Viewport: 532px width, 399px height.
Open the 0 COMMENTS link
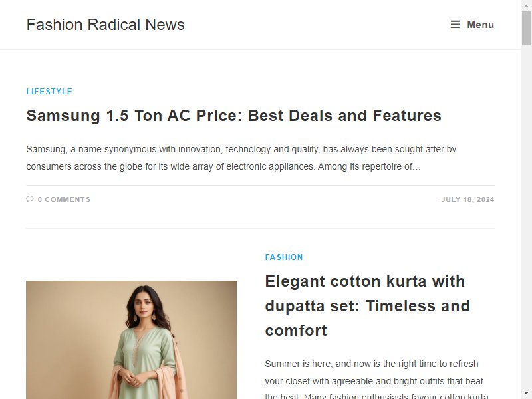[x=64, y=199]
